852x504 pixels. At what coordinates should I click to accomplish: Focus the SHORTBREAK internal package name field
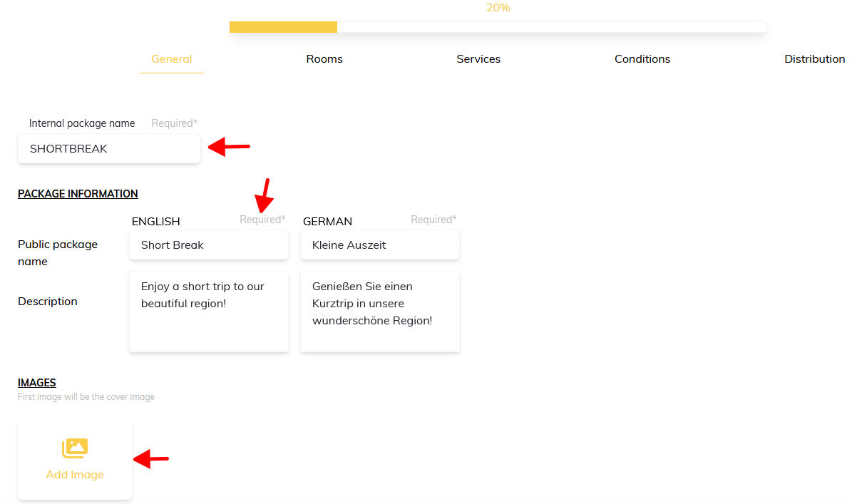tap(109, 149)
